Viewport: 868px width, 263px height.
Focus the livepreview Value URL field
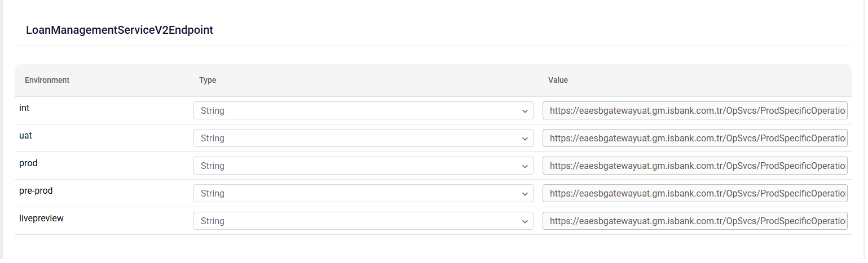tap(694, 221)
